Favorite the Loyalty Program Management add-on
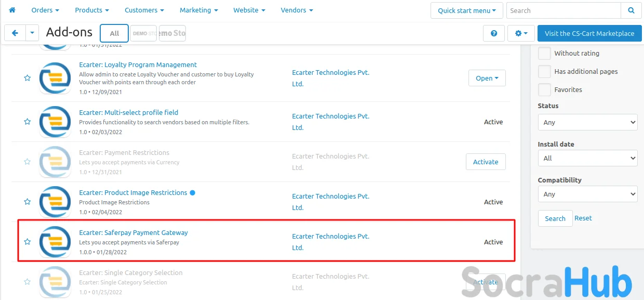 coord(28,78)
